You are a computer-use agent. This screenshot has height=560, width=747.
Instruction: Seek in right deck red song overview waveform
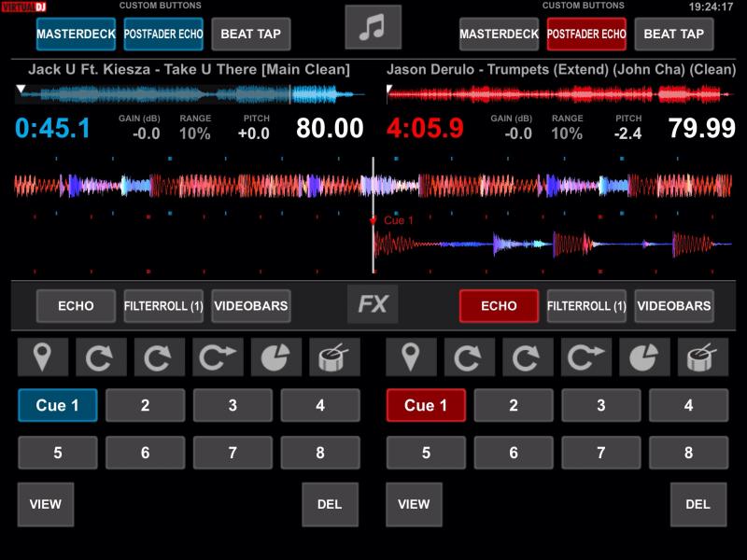[x=560, y=94]
